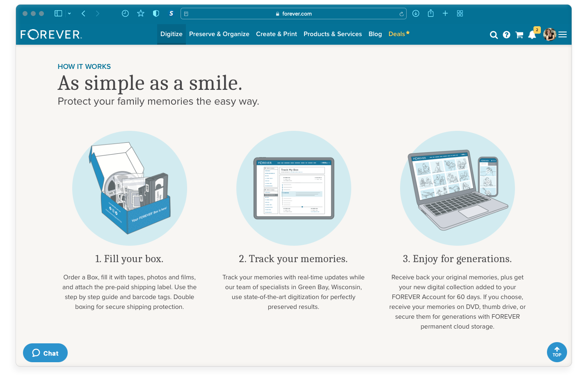Go home via the FOREVER logo
Viewport: 588px width, 386px height.
pos(51,34)
